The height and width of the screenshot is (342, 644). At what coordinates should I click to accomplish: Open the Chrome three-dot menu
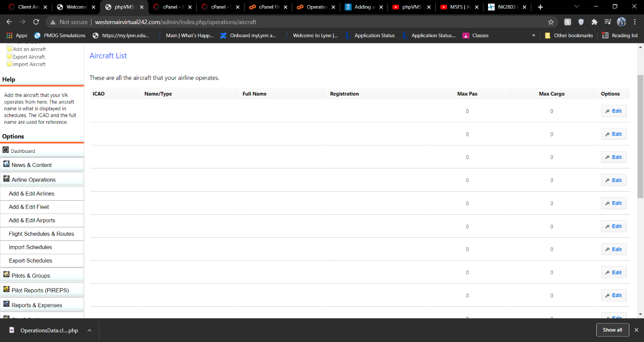pos(635,22)
